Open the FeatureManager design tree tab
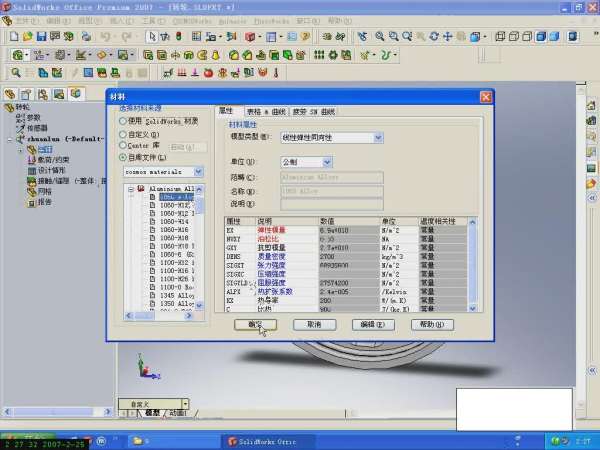 [x=10, y=94]
